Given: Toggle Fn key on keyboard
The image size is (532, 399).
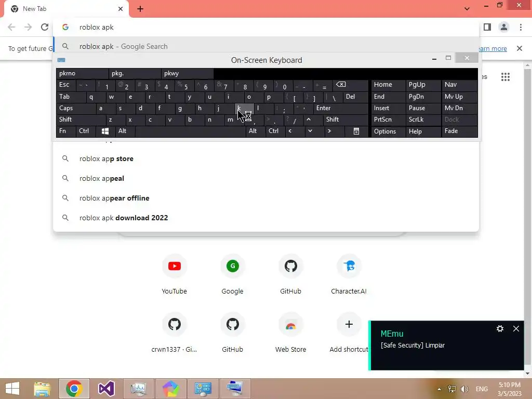Looking at the screenshot, I should click(66, 131).
